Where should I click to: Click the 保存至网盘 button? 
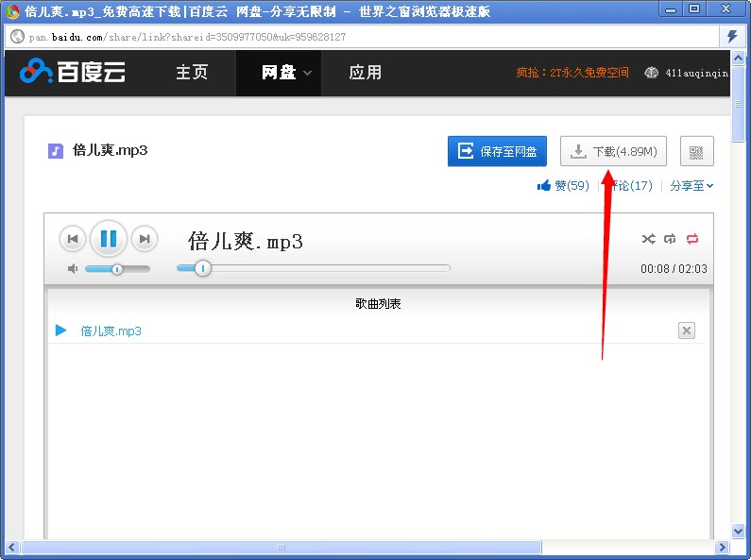coord(497,151)
